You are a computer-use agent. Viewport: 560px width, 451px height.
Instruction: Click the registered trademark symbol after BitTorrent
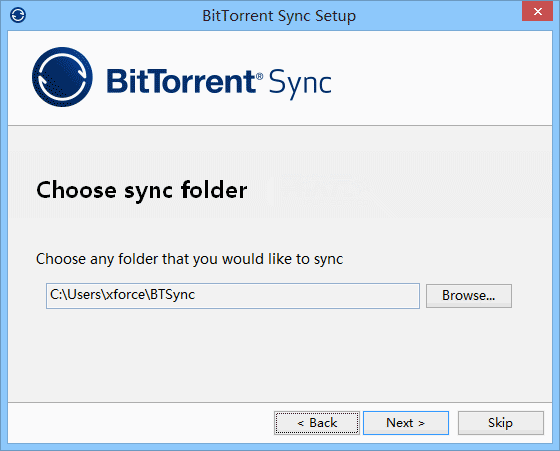(260, 76)
